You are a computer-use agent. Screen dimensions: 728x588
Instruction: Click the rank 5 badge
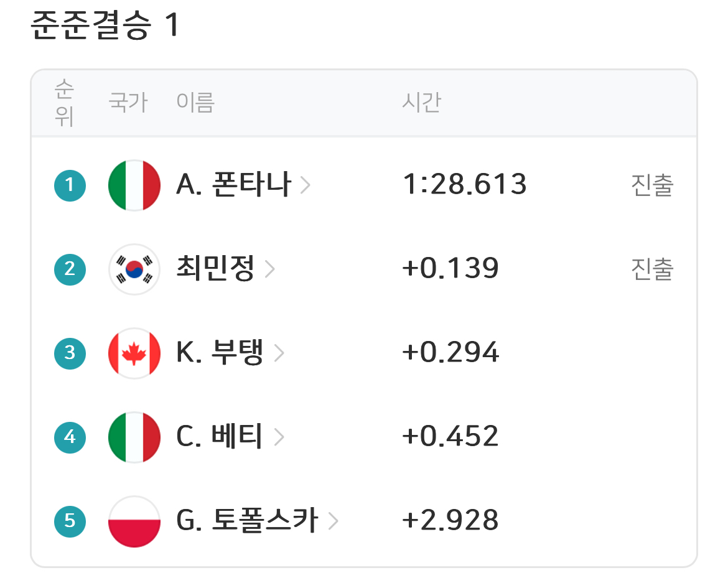click(70, 520)
